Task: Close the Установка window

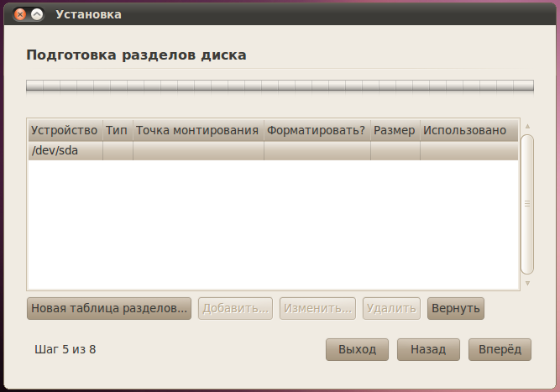Action: pos(20,14)
